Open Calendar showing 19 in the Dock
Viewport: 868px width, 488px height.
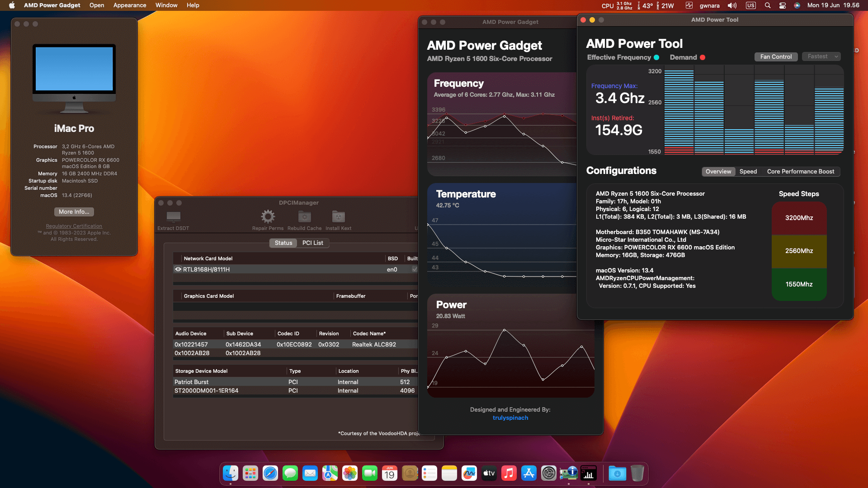(390, 473)
